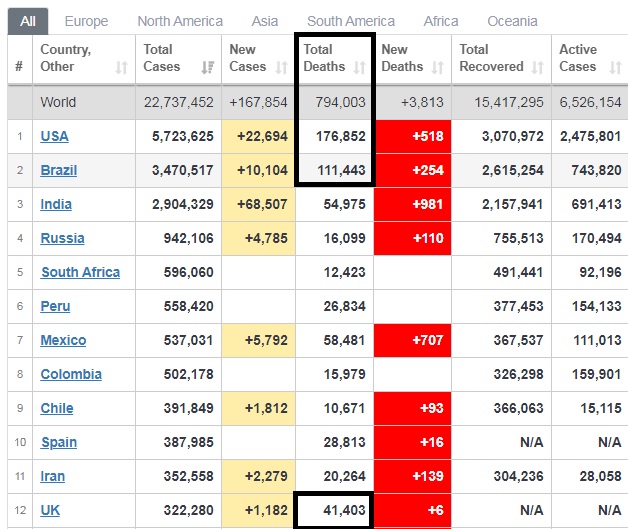628x529 pixels.
Task: Open the Colombia country link
Action: (x=71, y=374)
